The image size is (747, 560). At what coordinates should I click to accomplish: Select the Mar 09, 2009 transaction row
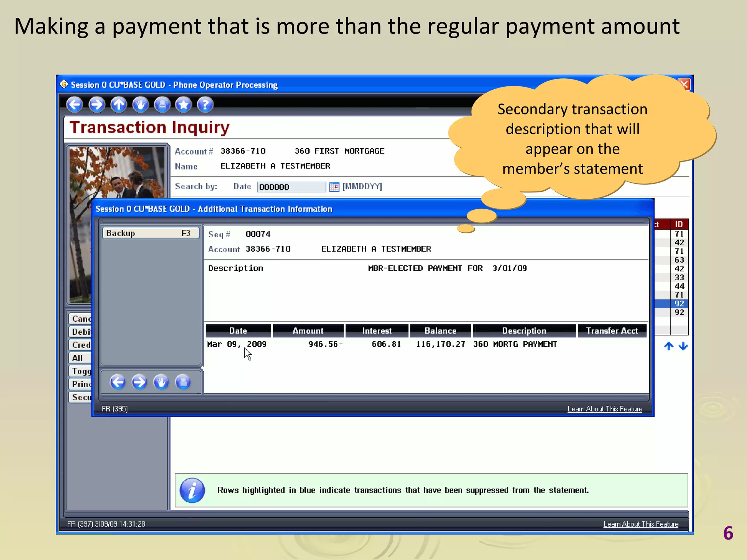pos(426,344)
